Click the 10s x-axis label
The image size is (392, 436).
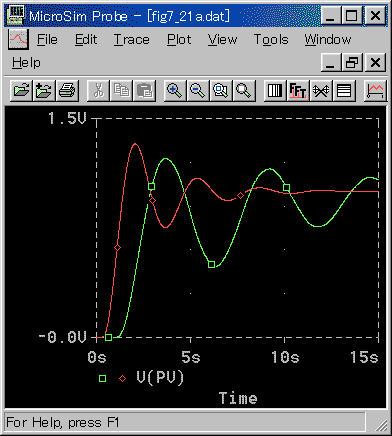(285, 357)
